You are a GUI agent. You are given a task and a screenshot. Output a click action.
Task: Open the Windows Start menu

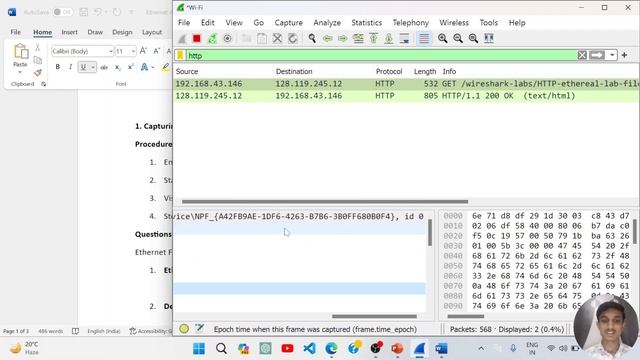(x=199, y=348)
